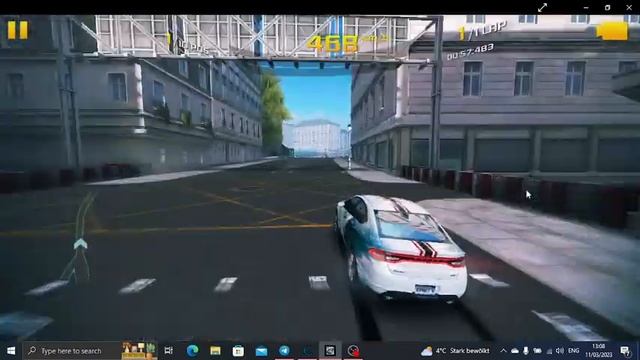The height and width of the screenshot is (360, 640).
Task: Click the fullscreen expand arrows icon
Action: pos(542,7)
